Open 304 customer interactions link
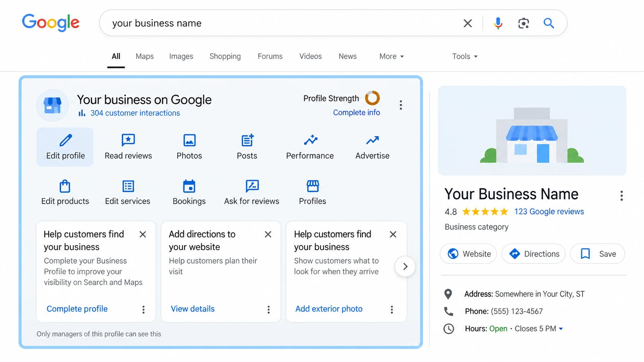644x362 pixels. point(135,113)
